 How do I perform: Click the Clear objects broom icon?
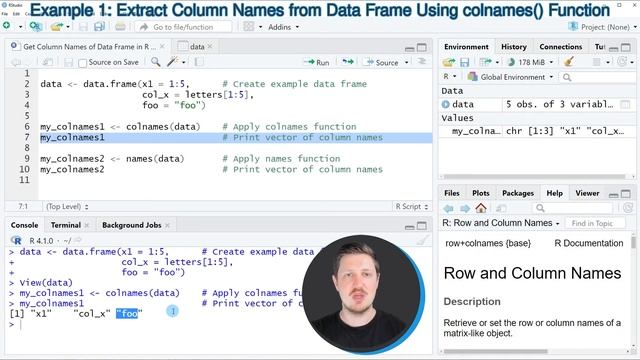click(569, 62)
